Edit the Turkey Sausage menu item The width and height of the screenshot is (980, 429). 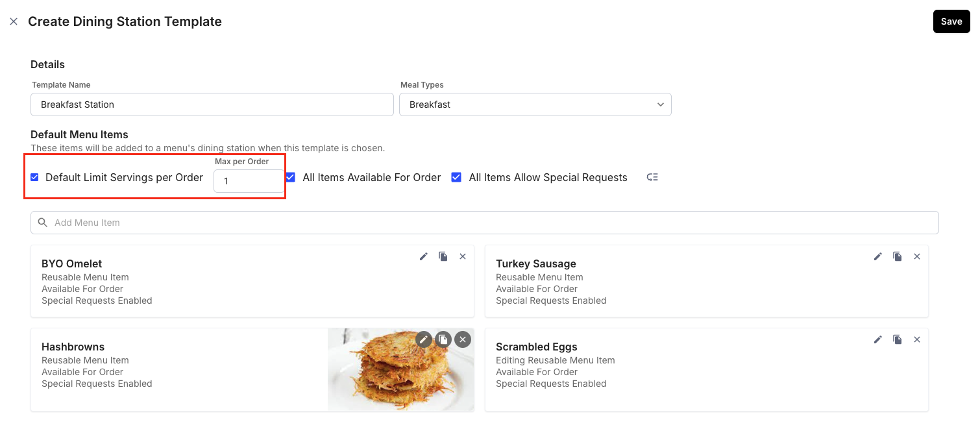[878, 256]
